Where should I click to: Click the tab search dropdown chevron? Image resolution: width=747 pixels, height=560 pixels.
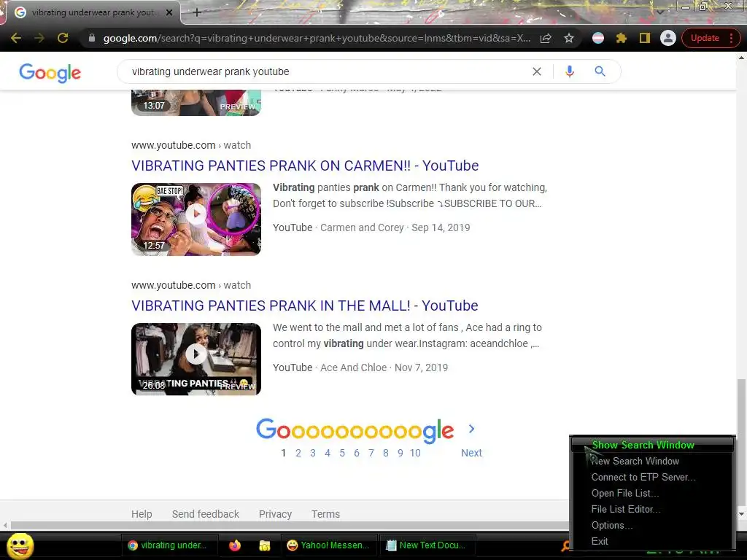660,12
